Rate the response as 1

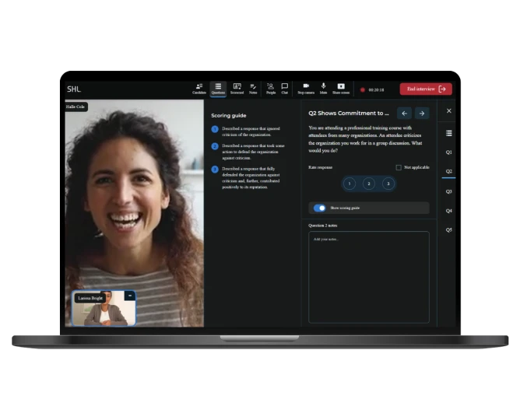350,184
